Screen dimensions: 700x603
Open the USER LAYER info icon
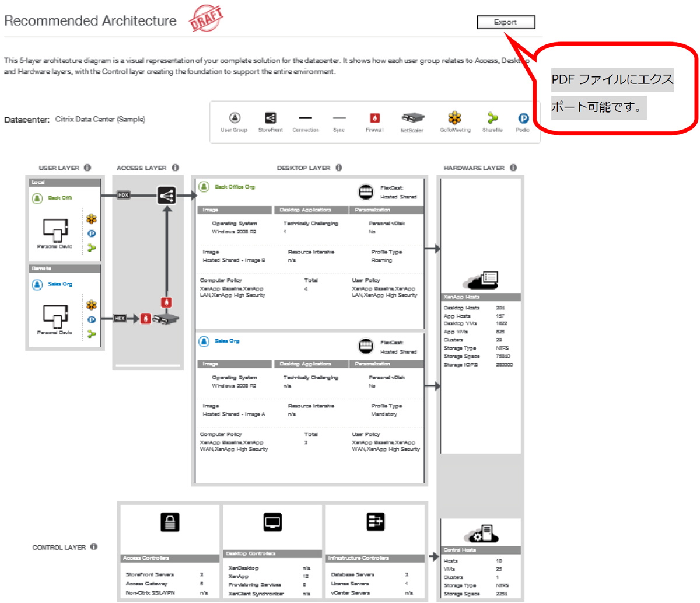pyautogui.click(x=87, y=168)
